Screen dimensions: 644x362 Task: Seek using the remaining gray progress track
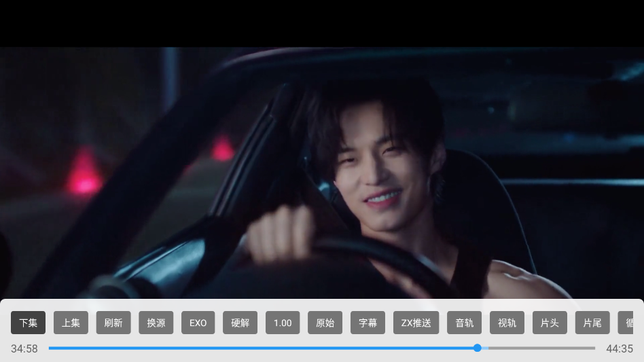[541, 348]
